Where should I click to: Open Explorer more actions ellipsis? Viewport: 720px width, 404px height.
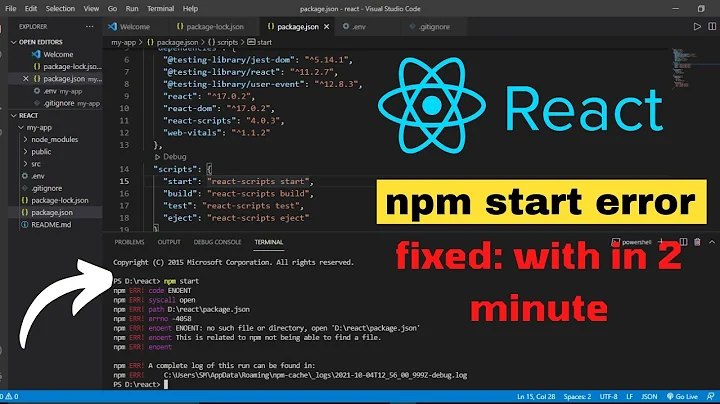coord(90,27)
